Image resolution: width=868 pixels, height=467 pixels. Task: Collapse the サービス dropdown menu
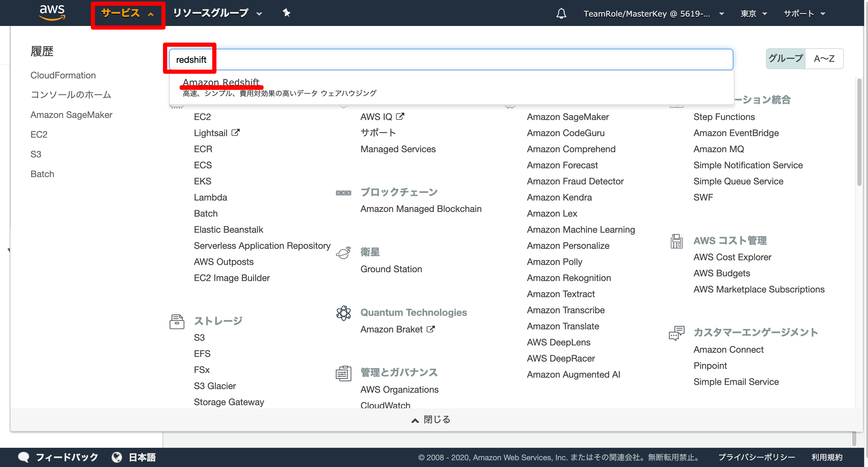128,13
